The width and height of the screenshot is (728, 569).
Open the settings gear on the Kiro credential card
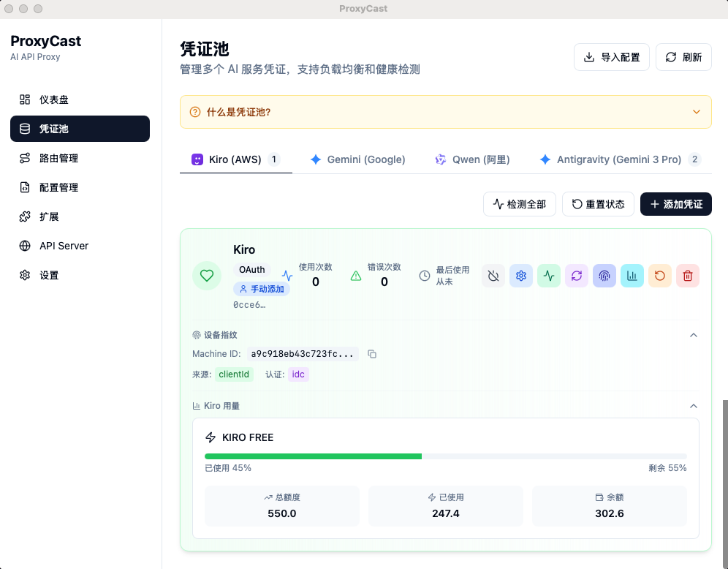coord(521,276)
